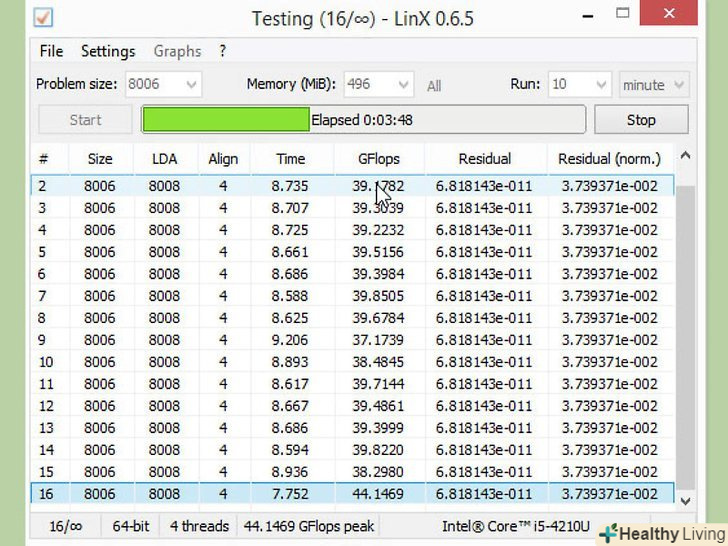Select GFlops value 39.3039
Viewport: 728px width, 546px height.
(378, 208)
